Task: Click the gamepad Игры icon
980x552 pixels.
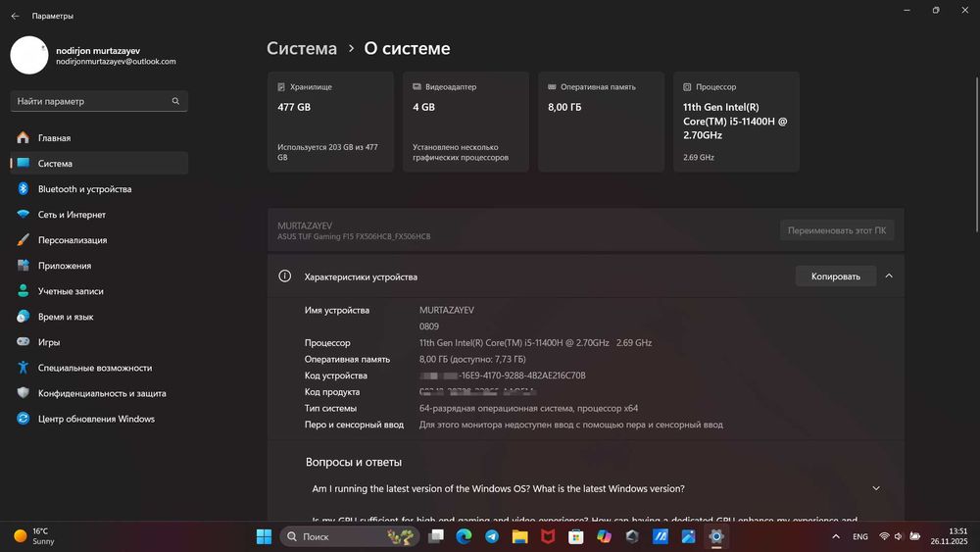Action: point(24,342)
